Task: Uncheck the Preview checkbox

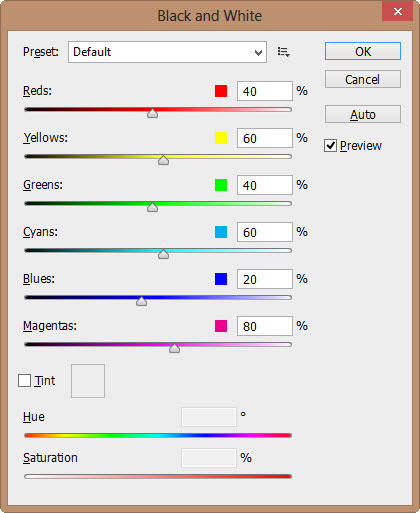Action: coord(330,146)
